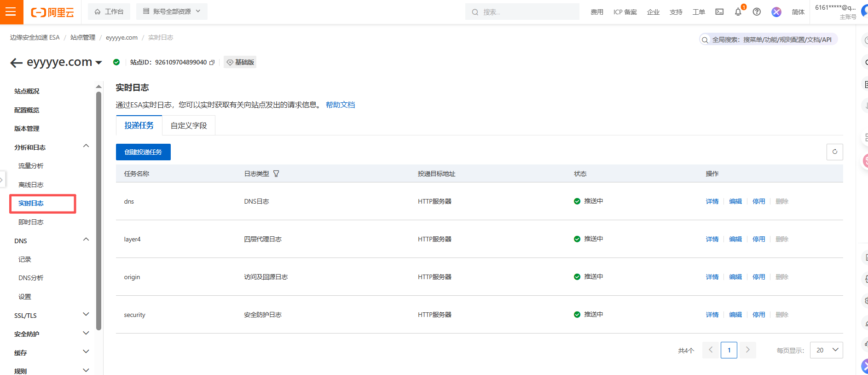Open the hamburger main menu
The image size is (868, 375).
[11, 12]
